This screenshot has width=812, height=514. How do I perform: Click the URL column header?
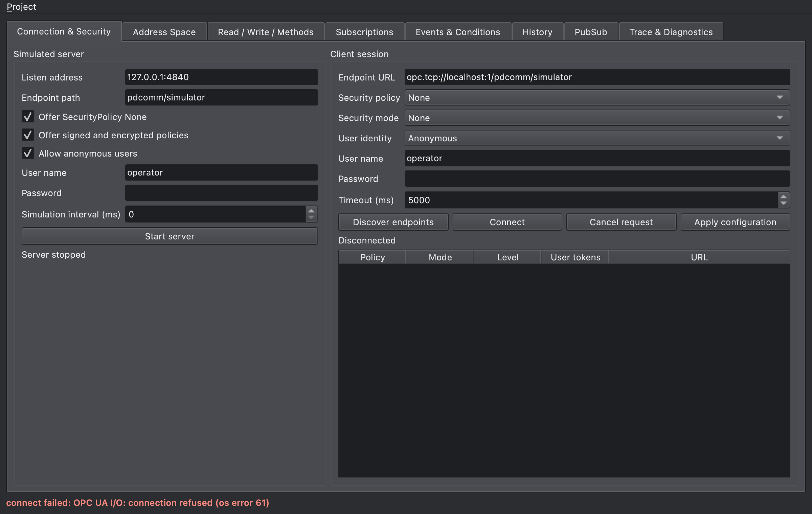[699, 257]
